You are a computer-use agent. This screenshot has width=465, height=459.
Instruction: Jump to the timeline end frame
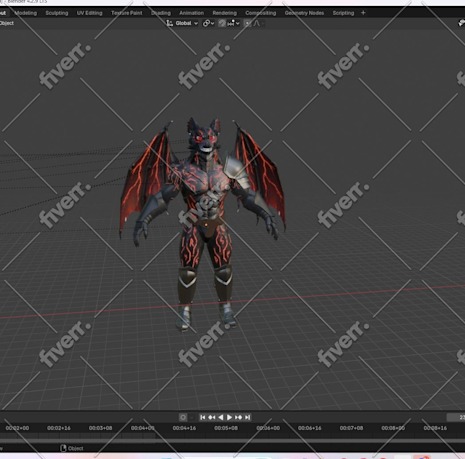coord(247,417)
